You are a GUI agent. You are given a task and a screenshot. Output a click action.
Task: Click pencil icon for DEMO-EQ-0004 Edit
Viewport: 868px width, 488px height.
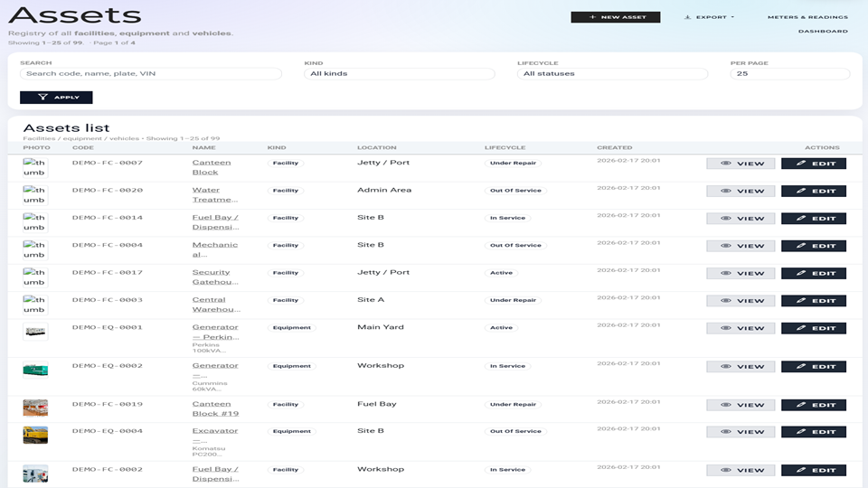[x=801, y=432]
